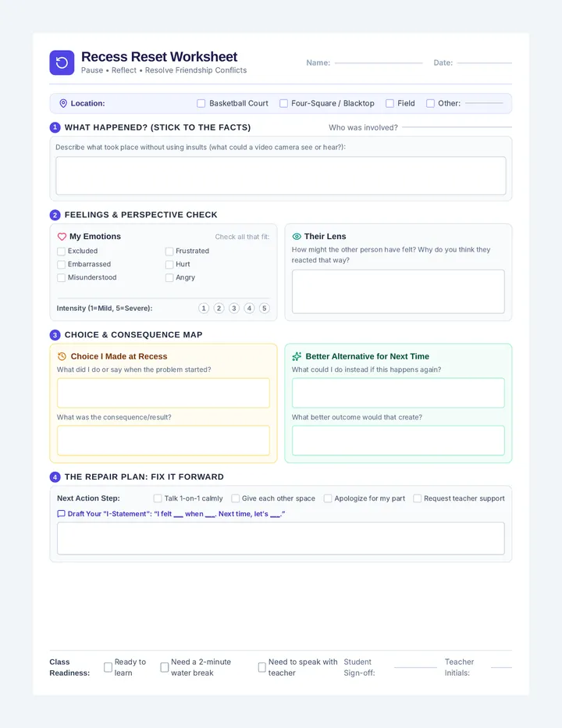Check the Field location box
The height and width of the screenshot is (728, 562).
pyautogui.click(x=389, y=103)
